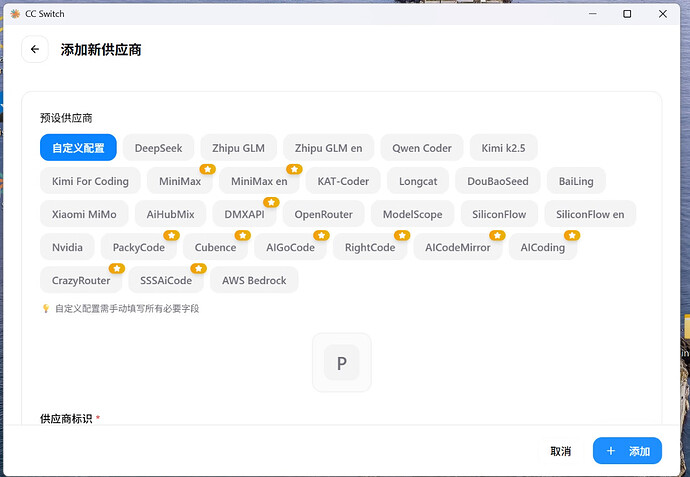Viewport: 690px width, 477px height.
Task: Pick the Zhipu GLM en preset
Action: pyautogui.click(x=329, y=148)
